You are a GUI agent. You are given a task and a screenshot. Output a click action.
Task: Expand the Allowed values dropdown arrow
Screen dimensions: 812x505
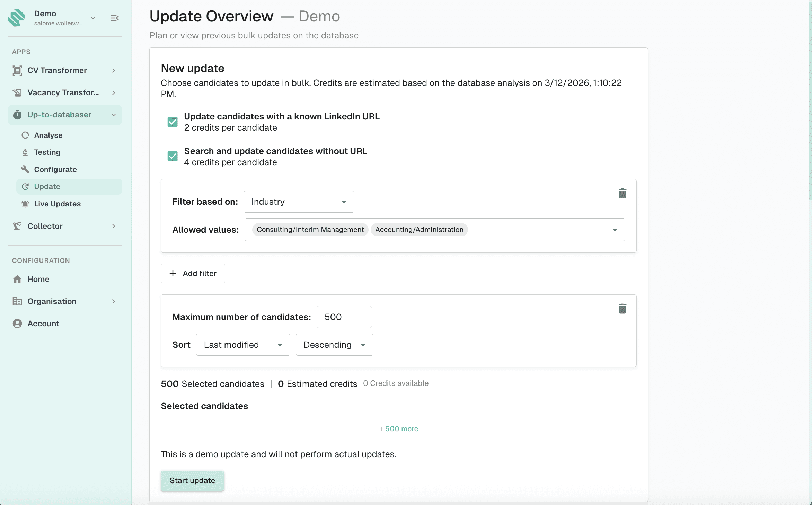tap(615, 230)
